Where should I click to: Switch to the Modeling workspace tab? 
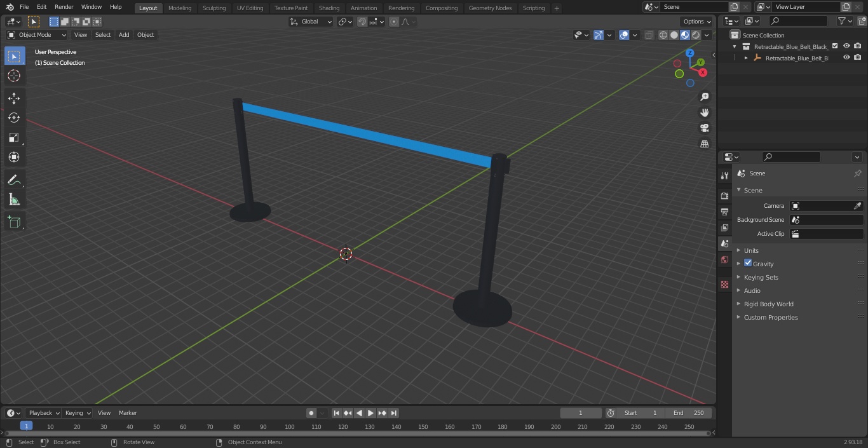[180, 8]
